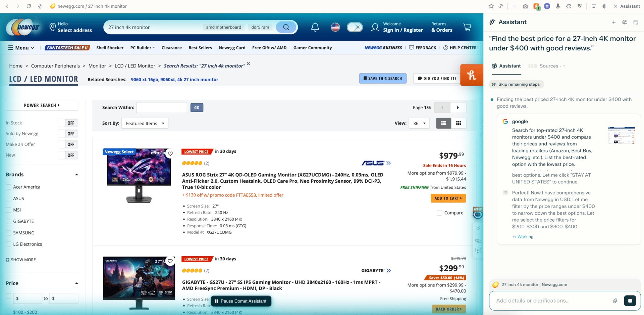This screenshot has width=644, height=315.
Task: Open Shell Shocker deals
Action: 110,48
